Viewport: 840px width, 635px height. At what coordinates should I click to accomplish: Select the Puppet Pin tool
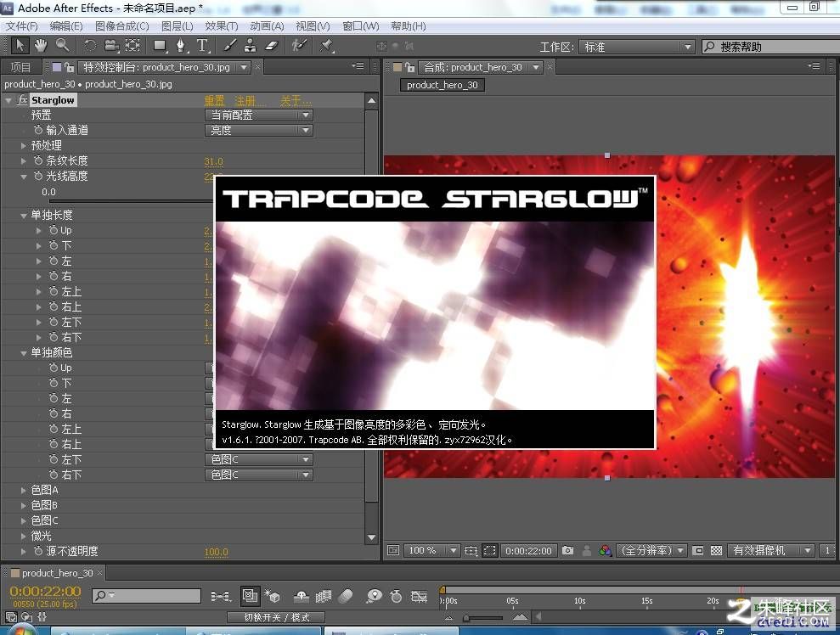tap(326, 46)
